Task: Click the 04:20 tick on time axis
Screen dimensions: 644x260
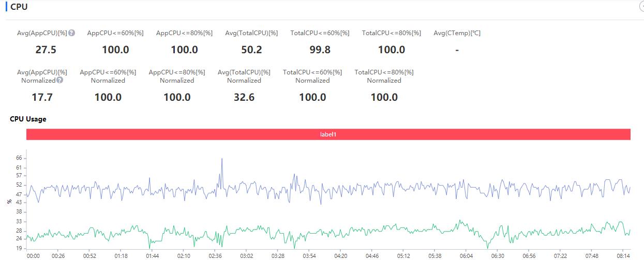Action: pyautogui.click(x=340, y=256)
